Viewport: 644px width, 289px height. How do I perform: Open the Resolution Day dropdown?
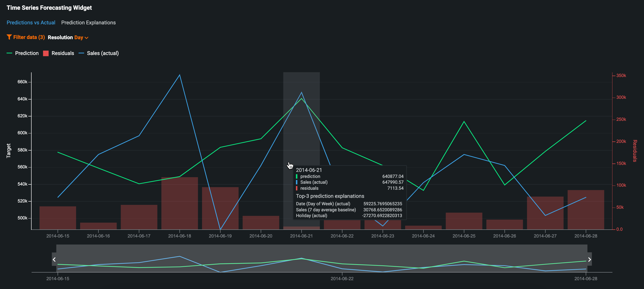(x=78, y=38)
